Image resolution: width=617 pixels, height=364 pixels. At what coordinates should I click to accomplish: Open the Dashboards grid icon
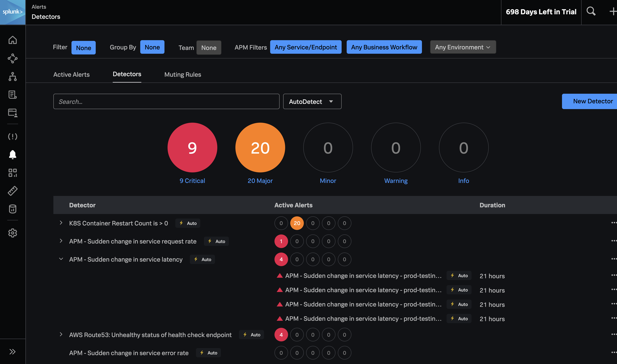pos(12,173)
